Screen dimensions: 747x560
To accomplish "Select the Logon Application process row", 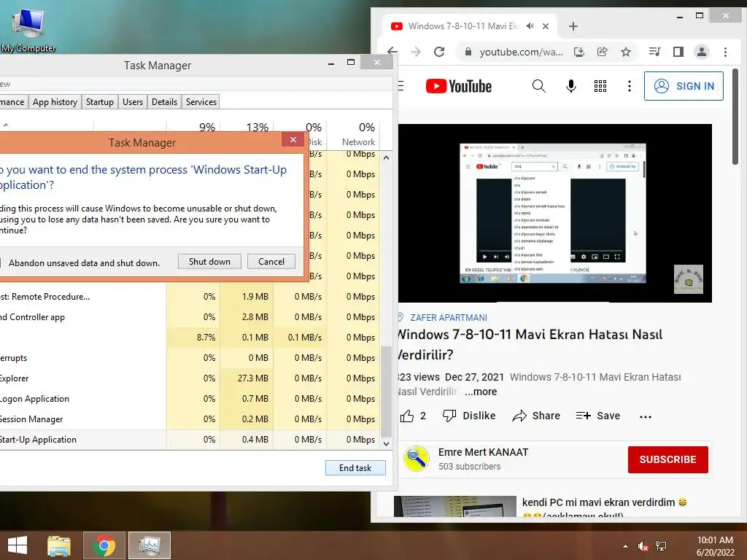I will 190,399.
